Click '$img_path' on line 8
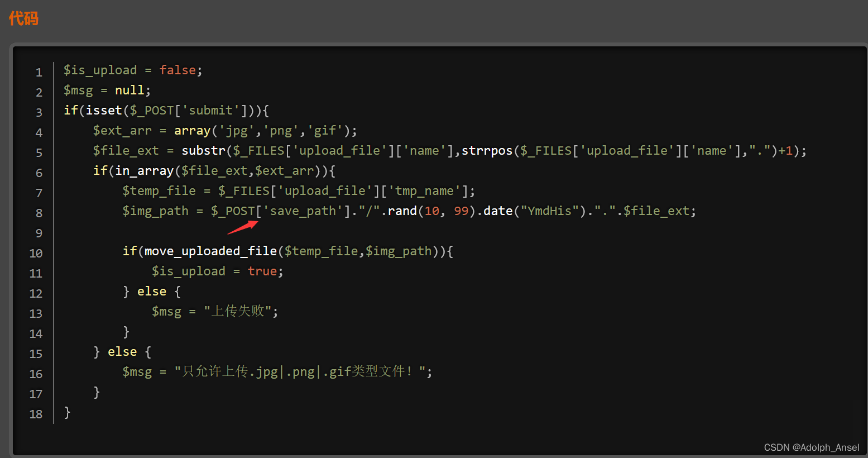The width and height of the screenshot is (868, 458). [155, 211]
